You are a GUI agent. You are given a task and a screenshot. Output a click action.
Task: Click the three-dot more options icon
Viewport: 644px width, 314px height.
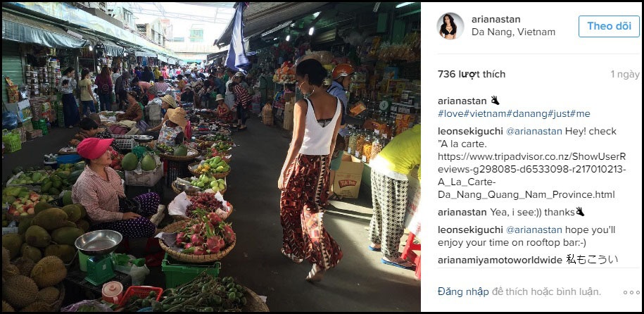631,292
